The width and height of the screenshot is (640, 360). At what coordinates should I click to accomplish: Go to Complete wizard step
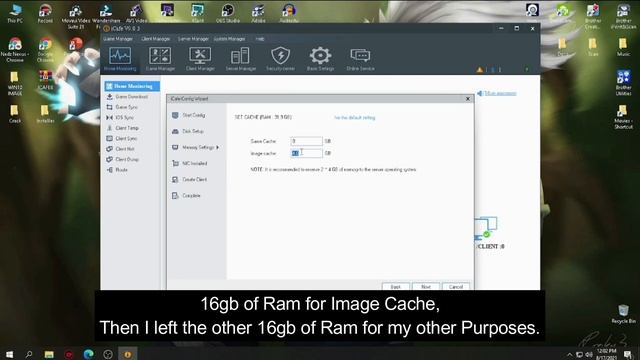click(x=191, y=196)
